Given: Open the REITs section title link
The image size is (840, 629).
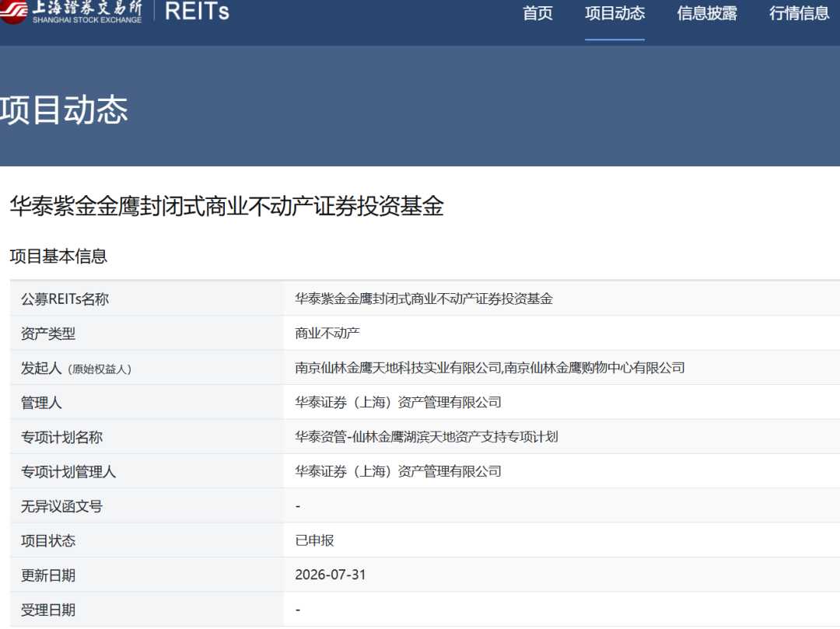Looking at the screenshot, I should click(x=197, y=11).
